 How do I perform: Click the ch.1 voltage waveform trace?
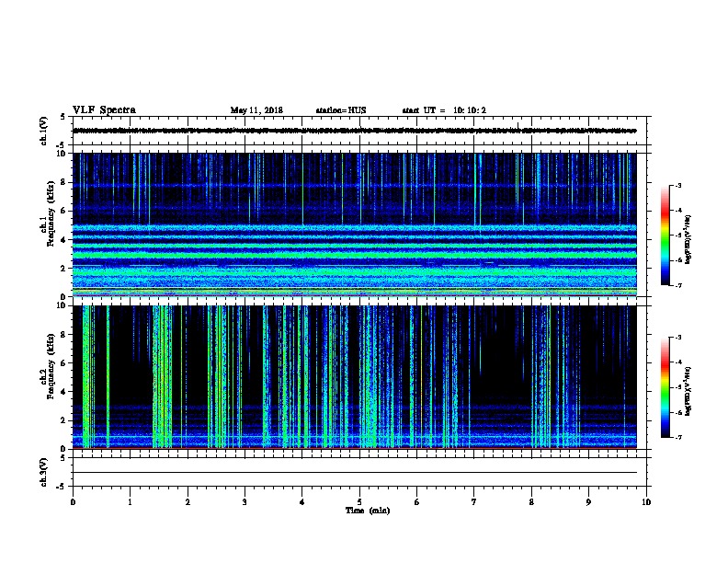(x=354, y=131)
